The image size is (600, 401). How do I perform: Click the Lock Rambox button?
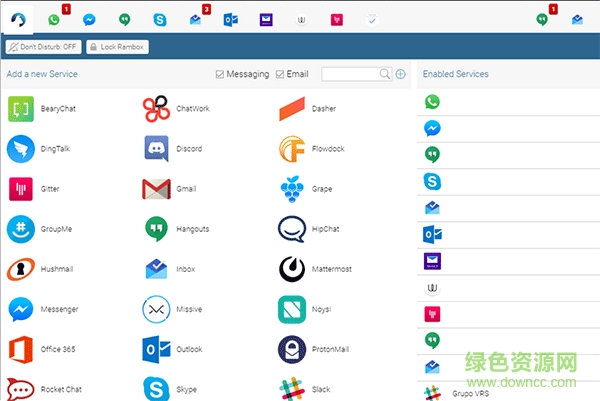117,47
